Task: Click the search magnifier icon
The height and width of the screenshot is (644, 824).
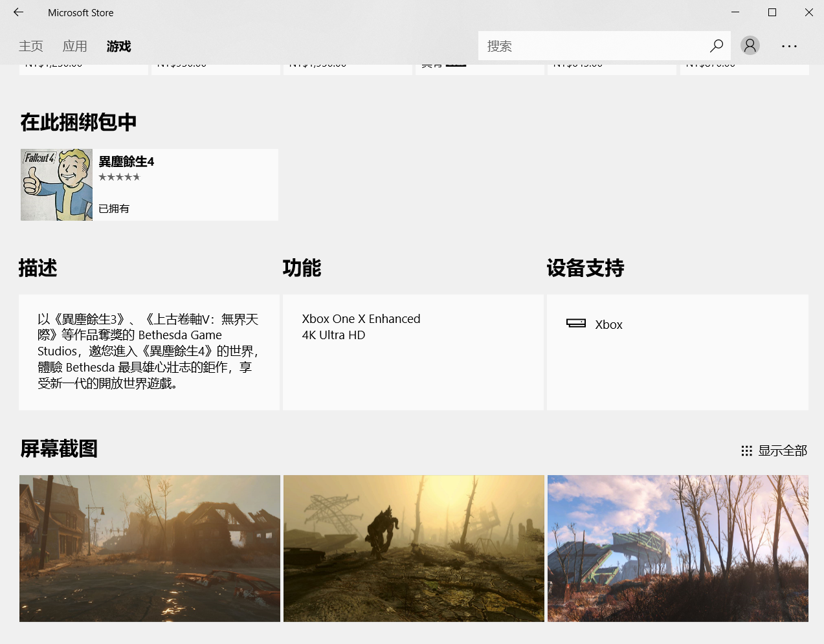Action: [716, 46]
